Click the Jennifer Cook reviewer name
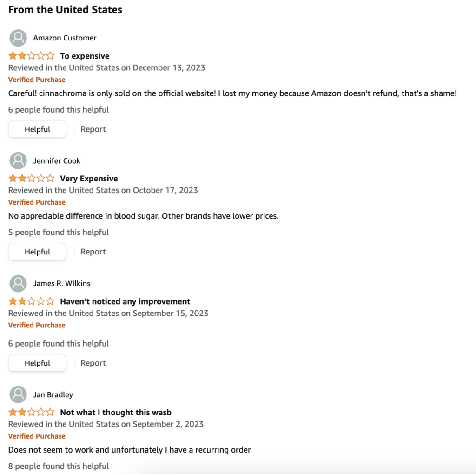 pos(57,161)
